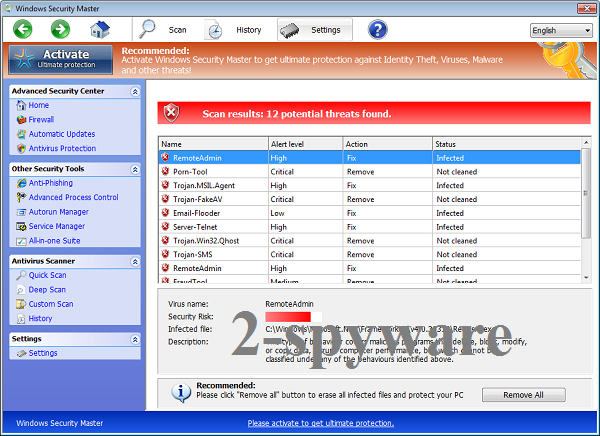Click the star icon on Activate banner
The height and width of the screenshot is (436, 600).
[x=24, y=59]
